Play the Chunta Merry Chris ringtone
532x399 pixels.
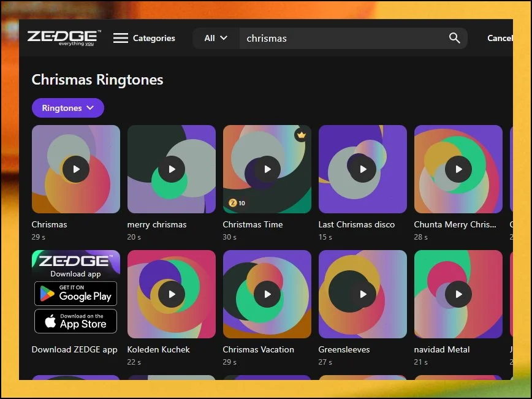(458, 169)
